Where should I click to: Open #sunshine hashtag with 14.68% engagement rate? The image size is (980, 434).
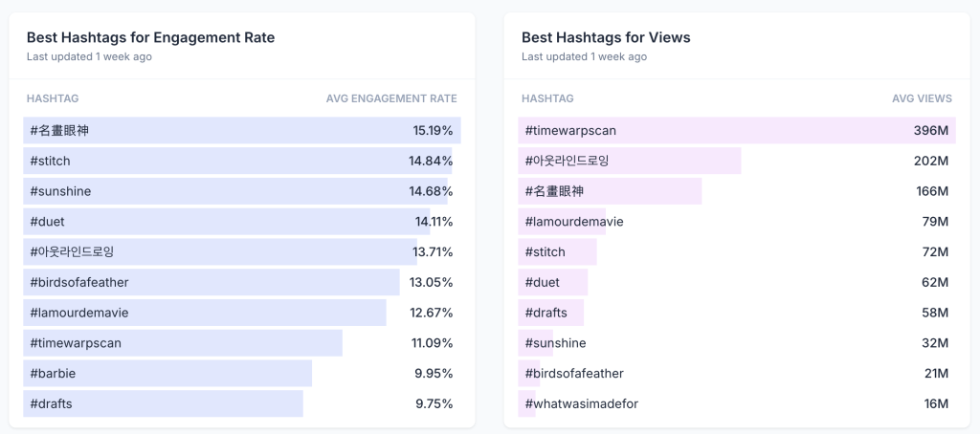click(x=60, y=191)
